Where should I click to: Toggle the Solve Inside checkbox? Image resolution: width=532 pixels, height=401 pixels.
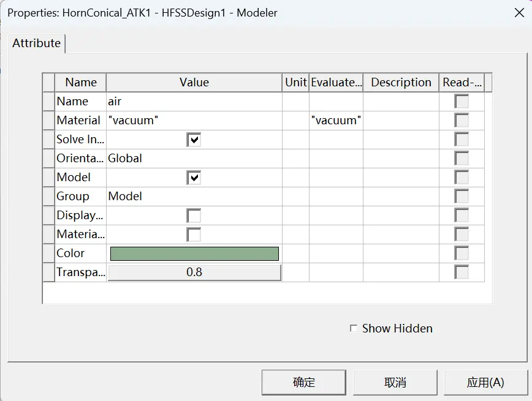click(x=194, y=140)
